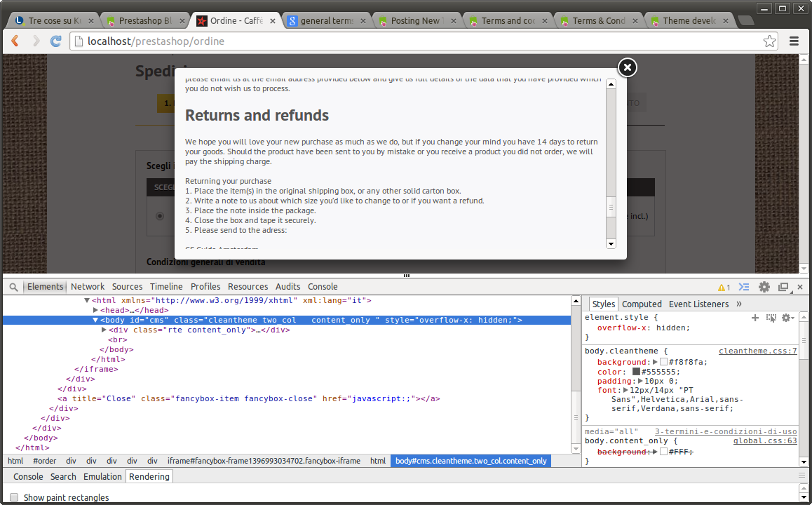
Task: Close the 'Terms & Cond' browser tab
Action: pyautogui.click(x=635, y=21)
